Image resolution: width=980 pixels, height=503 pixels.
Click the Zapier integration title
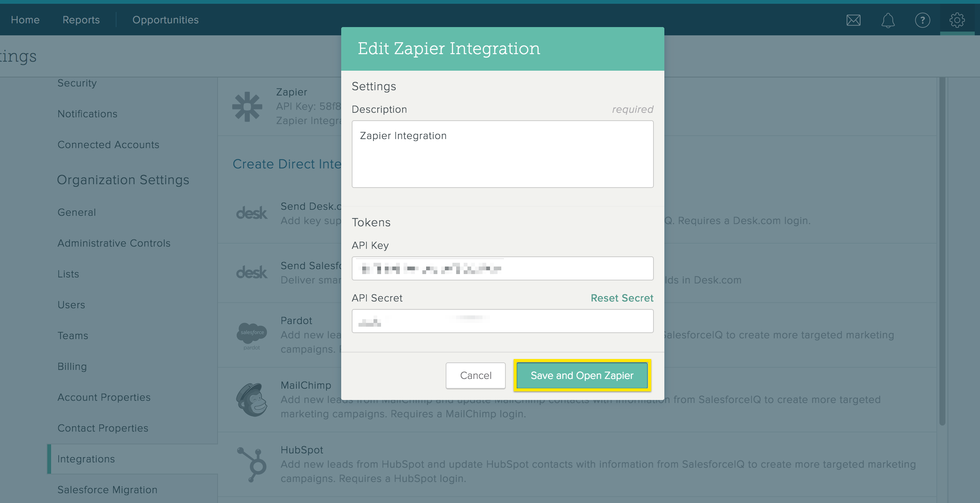coord(292,92)
